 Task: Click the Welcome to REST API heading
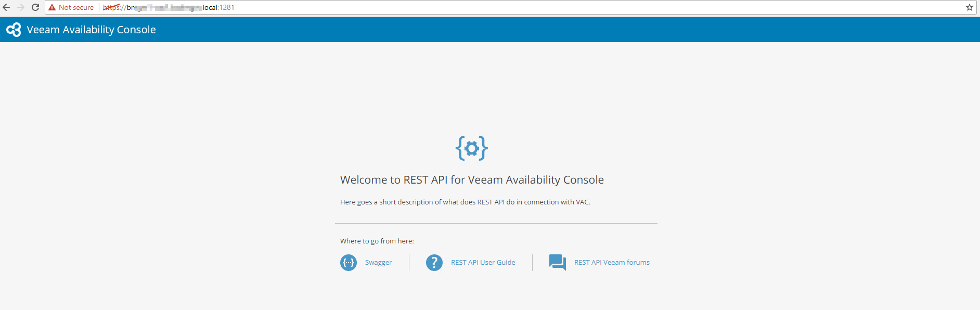472,180
